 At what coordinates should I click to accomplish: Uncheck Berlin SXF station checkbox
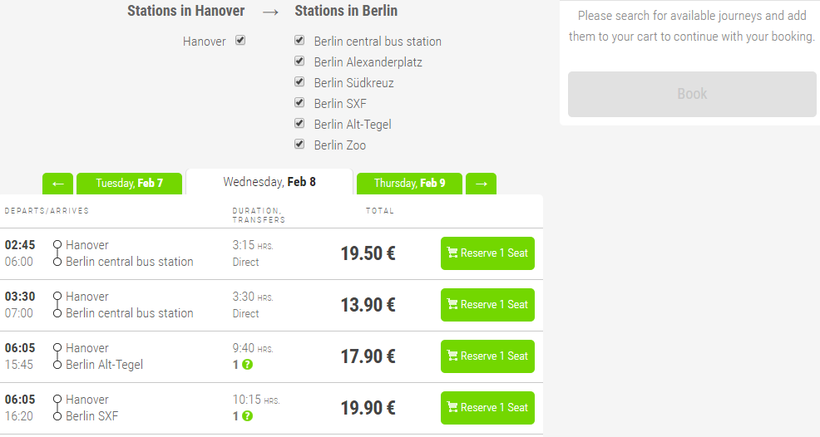point(300,103)
